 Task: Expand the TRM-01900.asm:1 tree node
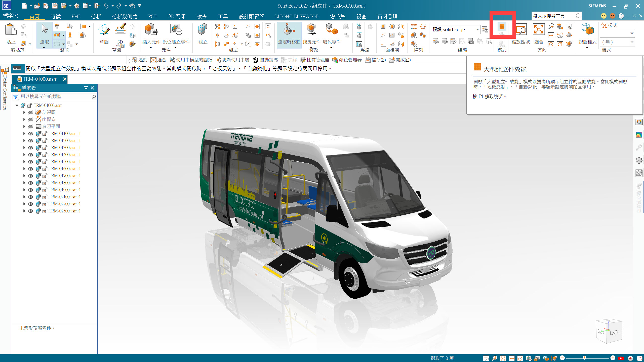click(x=24, y=190)
